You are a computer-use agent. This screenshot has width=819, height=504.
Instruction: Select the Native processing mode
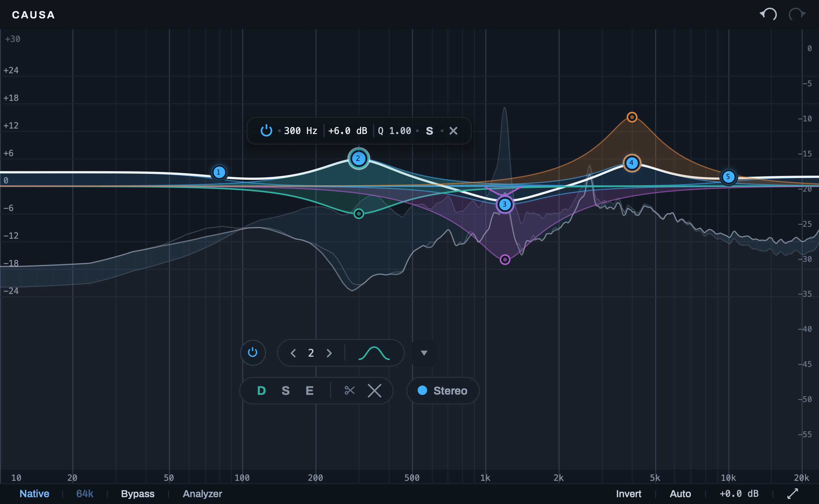[x=34, y=494]
